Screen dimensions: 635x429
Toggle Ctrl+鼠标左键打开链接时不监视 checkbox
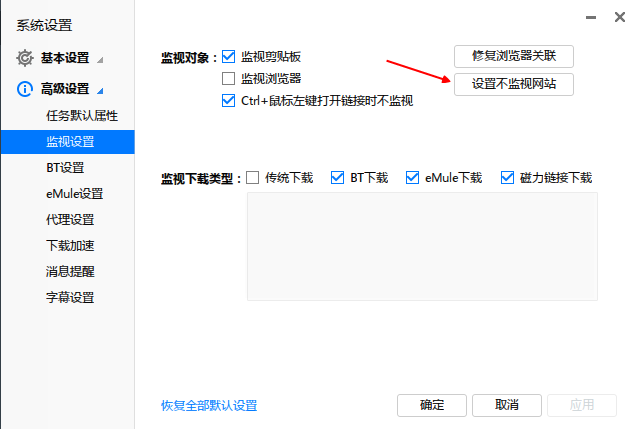click(x=228, y=100)
